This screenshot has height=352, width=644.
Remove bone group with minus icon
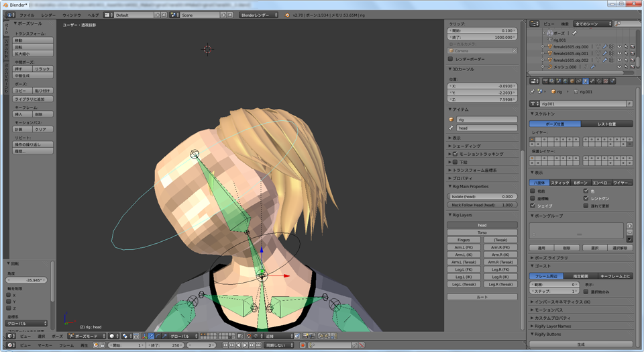(x=630, y=232)
